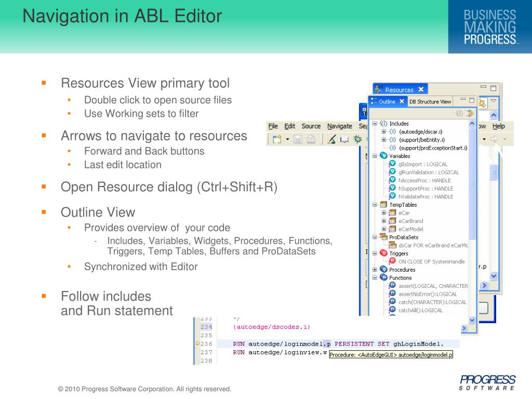Open the Edit menu
The image size is (532, 399).
pos(289,126)
